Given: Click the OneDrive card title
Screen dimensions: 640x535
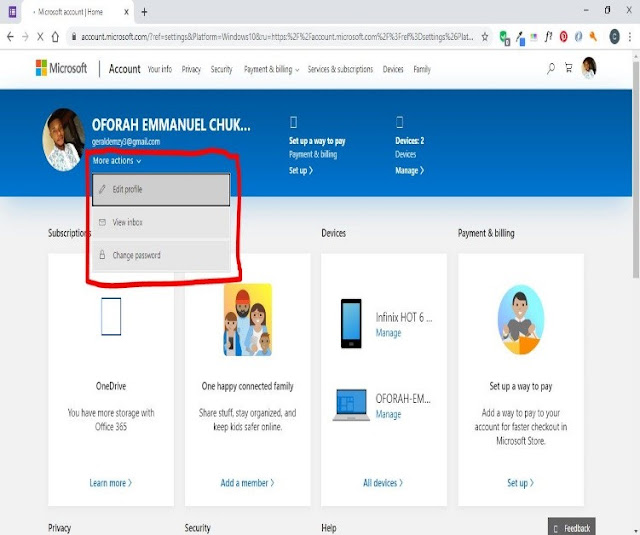Looking at the screenshot, I should pyautogui.click(x=111, y=386).
